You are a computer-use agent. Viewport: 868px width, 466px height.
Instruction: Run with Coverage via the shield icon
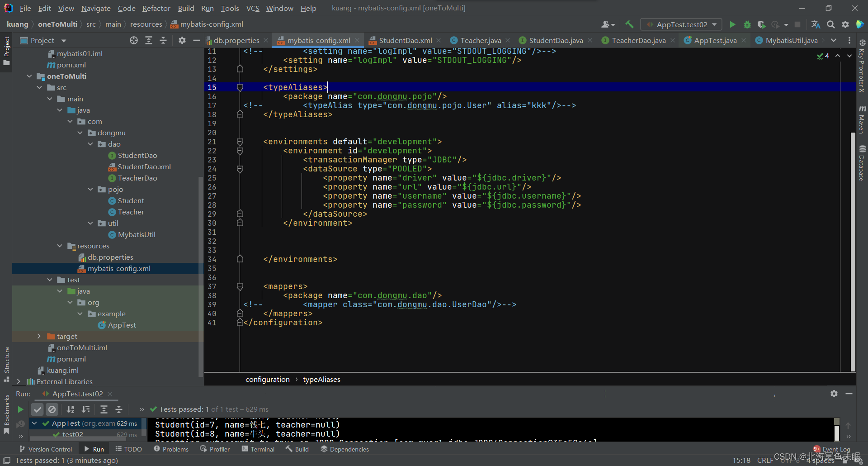(761, 24)
